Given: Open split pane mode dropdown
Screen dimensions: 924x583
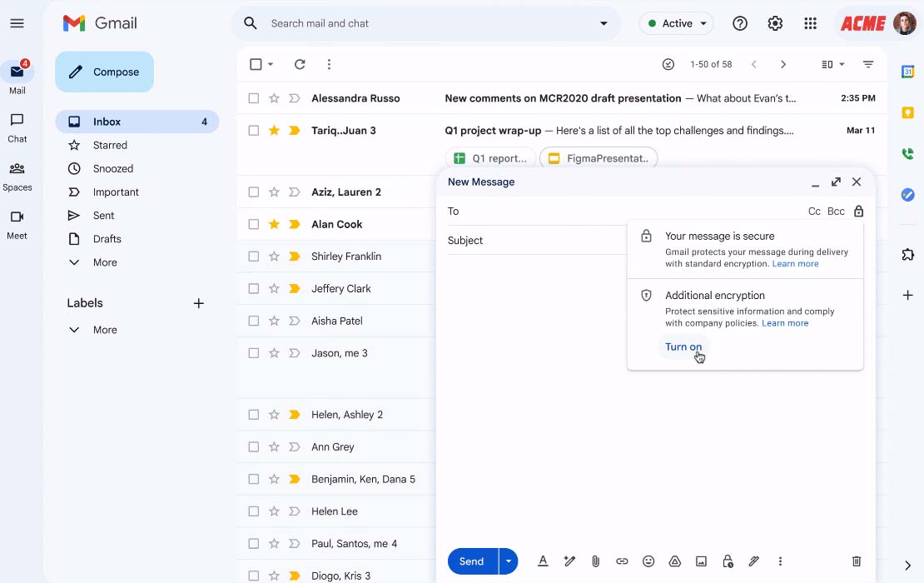Looking at the screenshot, I should 833,64.
